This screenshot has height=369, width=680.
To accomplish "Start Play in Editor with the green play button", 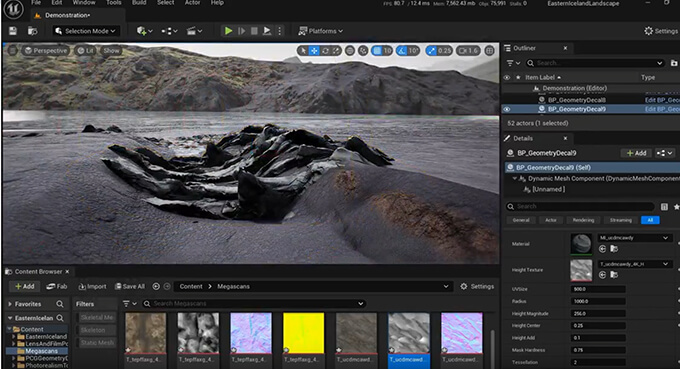I will click(228, 31).
